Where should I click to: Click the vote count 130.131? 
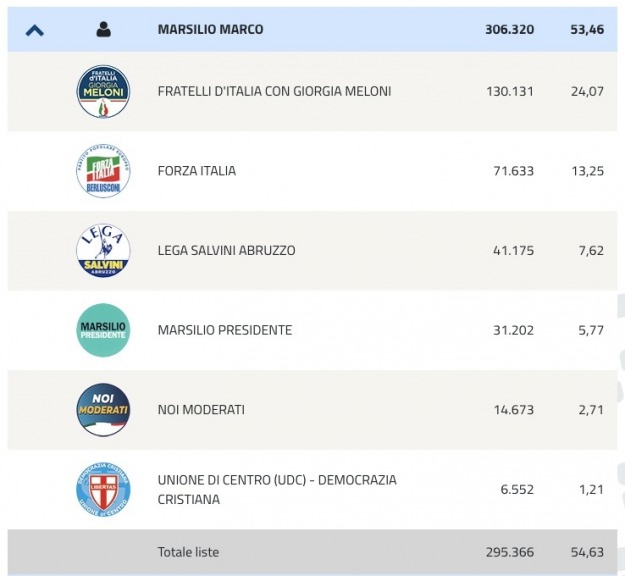(x=510, y=91)
